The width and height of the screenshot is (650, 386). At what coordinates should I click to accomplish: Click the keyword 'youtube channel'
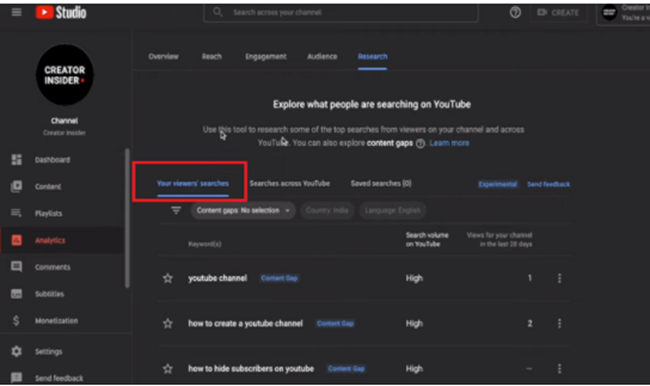tap(218, 278)
